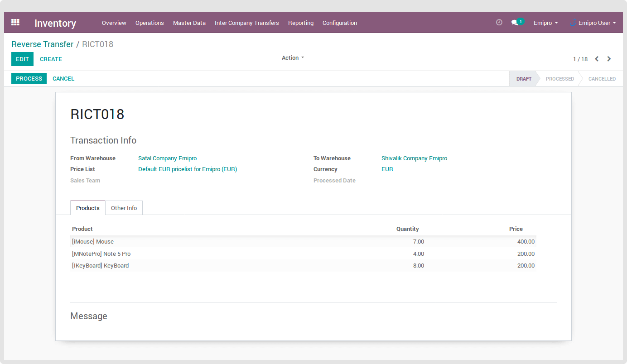The image size is (627, 364).
Task: Open the Emipro User account menu
Action: tap(597, 23)
